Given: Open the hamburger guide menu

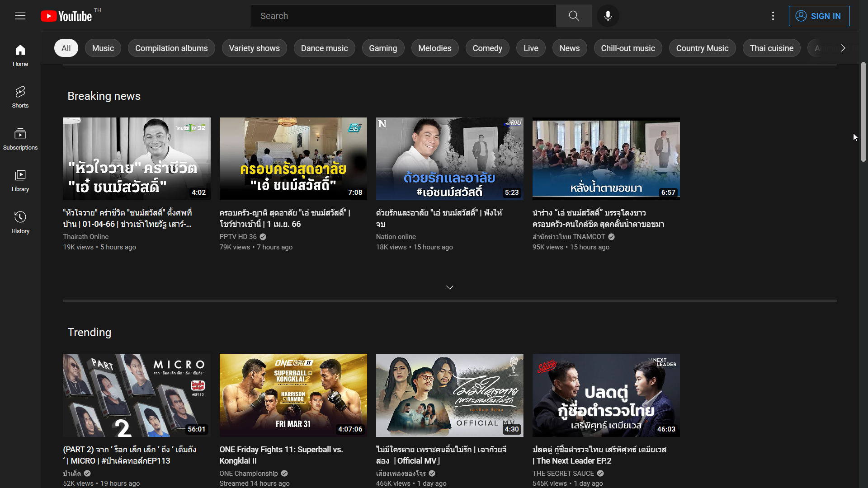Looking at the screenshot, I should tap(20, 16).
